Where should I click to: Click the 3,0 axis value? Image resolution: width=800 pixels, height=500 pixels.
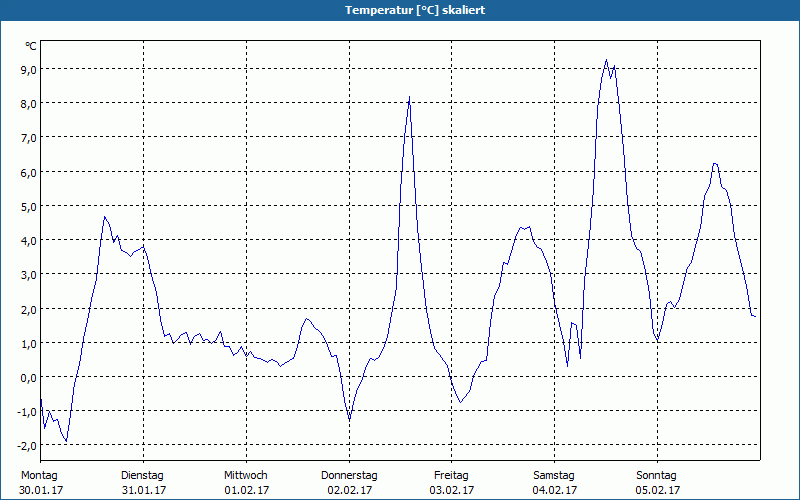coord(28,275)
